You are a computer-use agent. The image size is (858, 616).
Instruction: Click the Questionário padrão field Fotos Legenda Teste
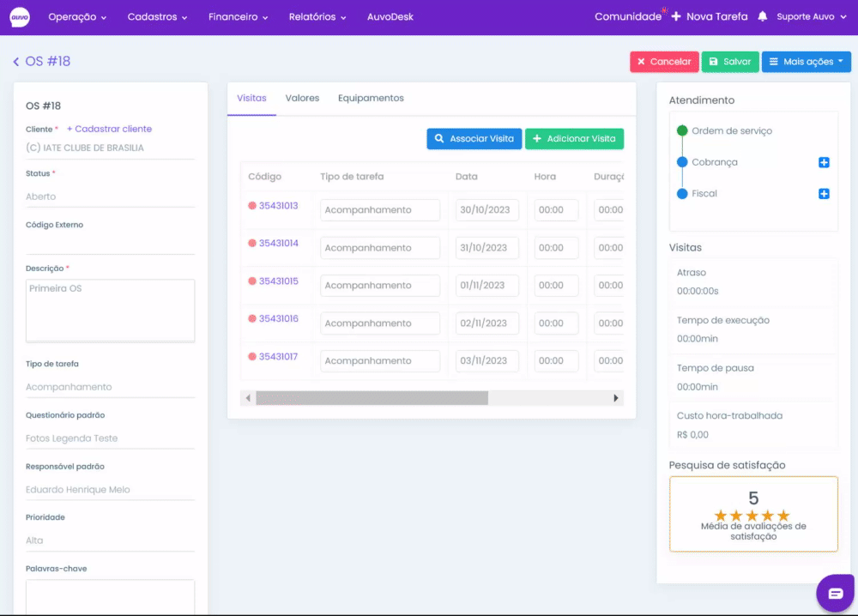pos(110,438)
